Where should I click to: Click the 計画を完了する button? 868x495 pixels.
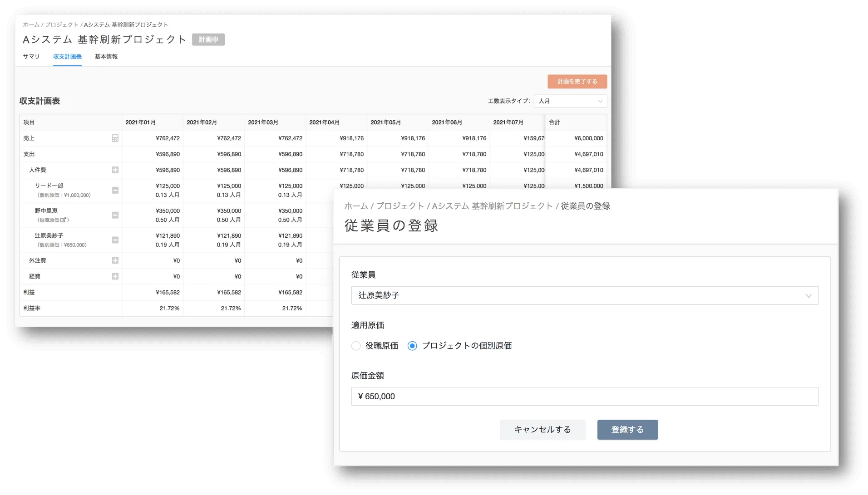click(577, 81)
